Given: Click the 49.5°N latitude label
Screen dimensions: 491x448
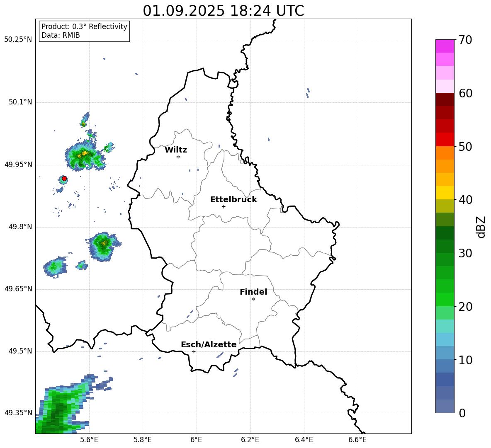Looking at the screenshot, I should point(20,351).
